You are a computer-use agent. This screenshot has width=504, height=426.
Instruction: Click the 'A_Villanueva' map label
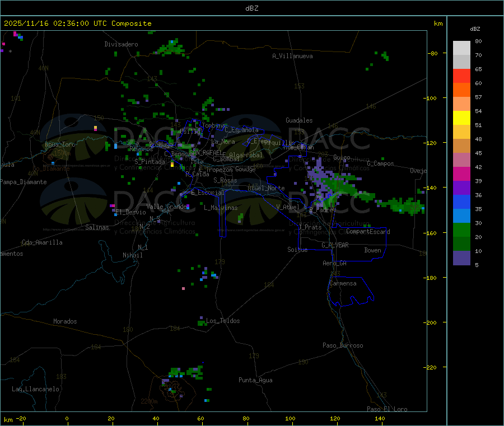pos(292,56)
